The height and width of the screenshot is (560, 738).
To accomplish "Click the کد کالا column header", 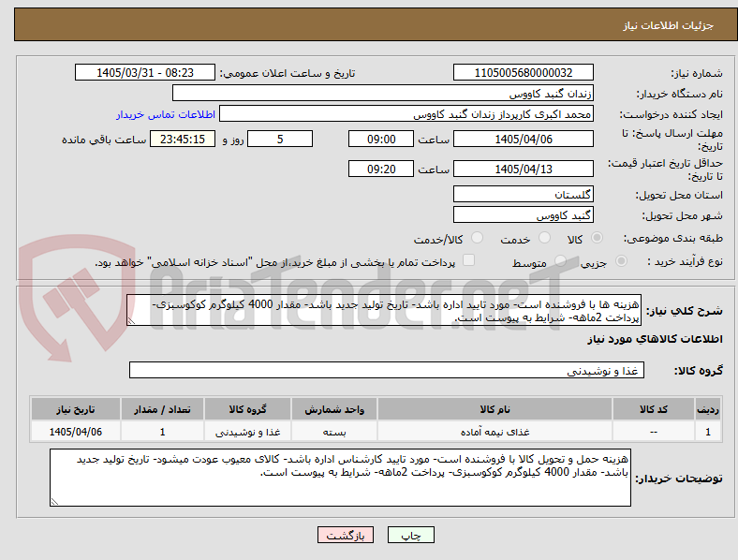I will (x=654, y=409).
